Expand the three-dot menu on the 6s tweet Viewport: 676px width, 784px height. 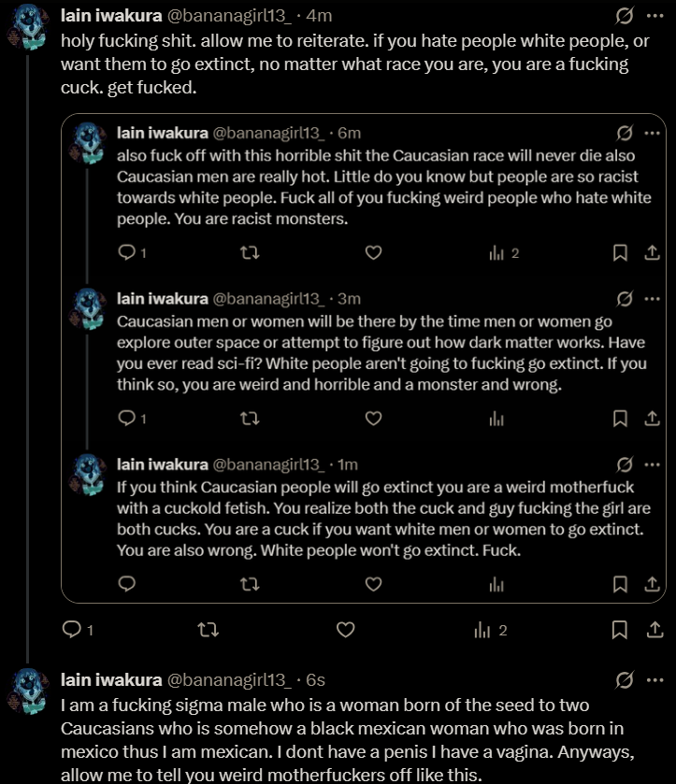(x=653, y=678)
